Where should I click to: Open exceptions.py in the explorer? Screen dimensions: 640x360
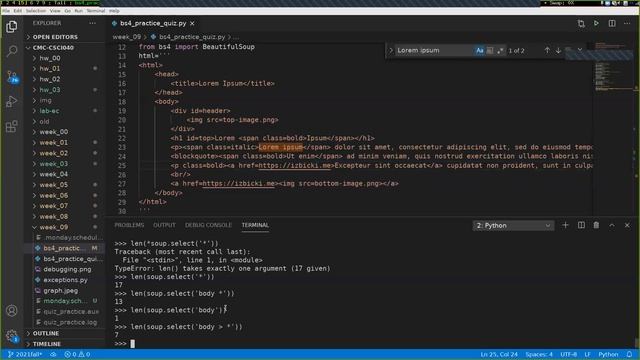(65, 280)
